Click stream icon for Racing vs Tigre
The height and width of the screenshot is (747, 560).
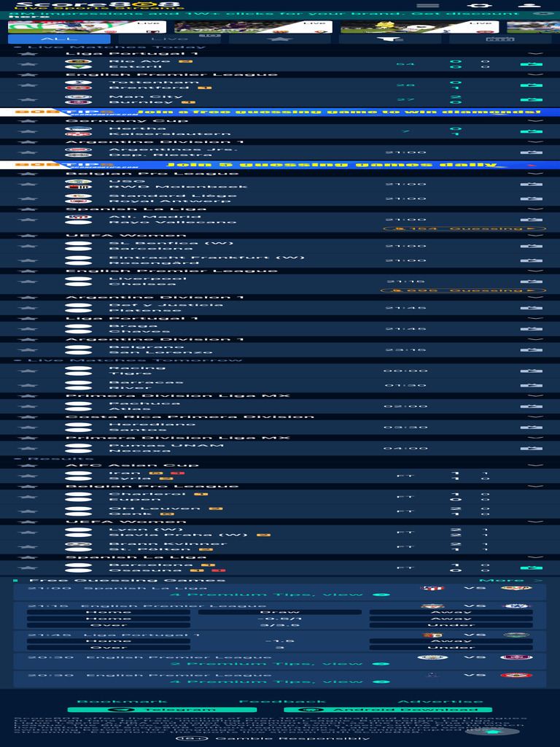[532, 371]
